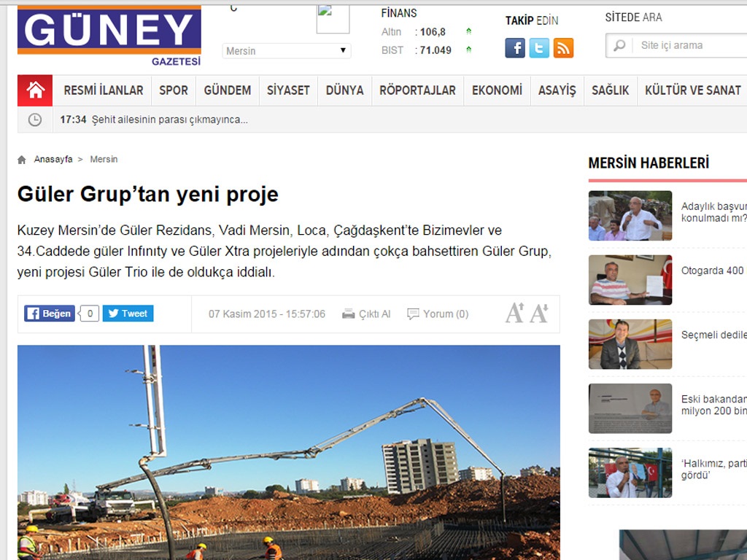The image size is (747, 560).
Task: Open the Röportajlar section
Action: click(x=417, y=90)
